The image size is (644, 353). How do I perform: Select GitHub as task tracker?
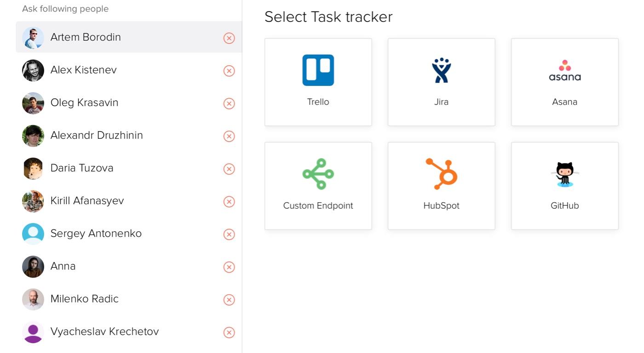[x=564, y=186]
